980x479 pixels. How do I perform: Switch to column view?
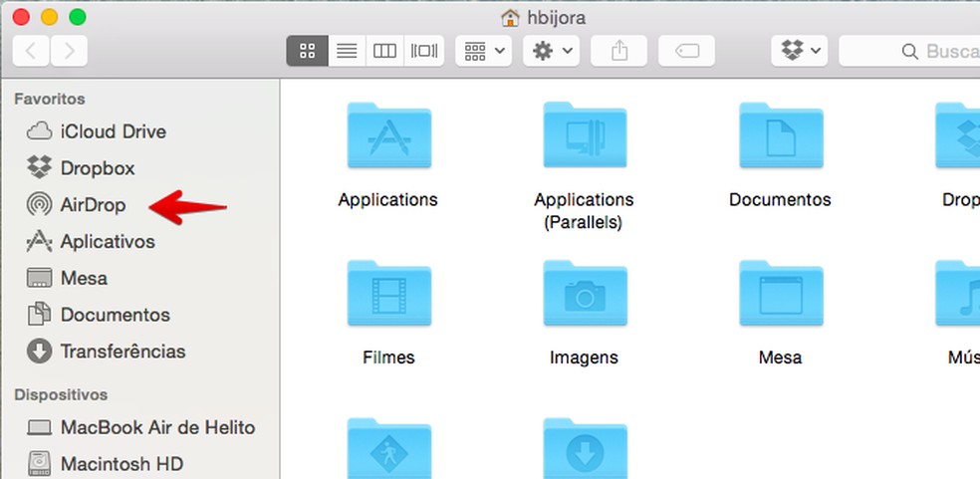[x=385, y=51]
